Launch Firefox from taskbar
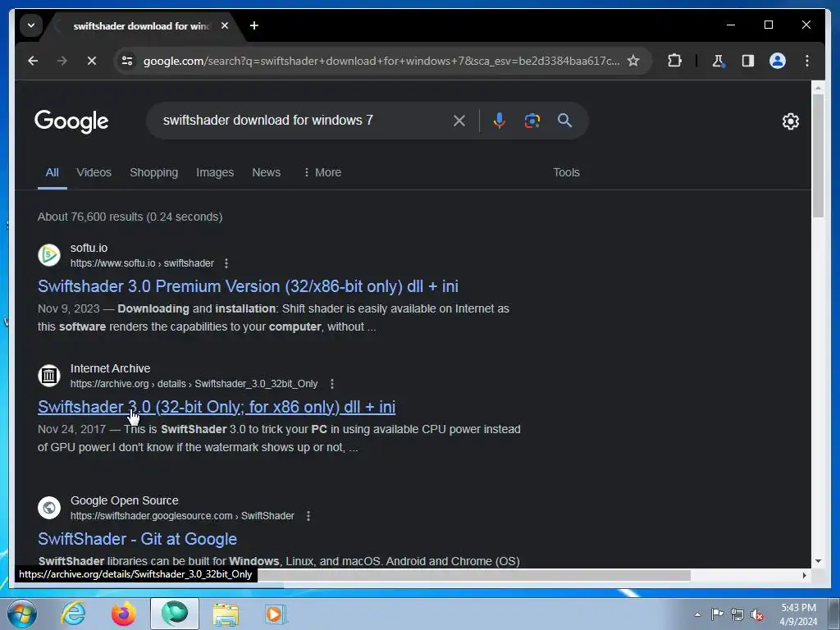The width and height of the screenshot is (840, 630). click(x=124, y=614)
